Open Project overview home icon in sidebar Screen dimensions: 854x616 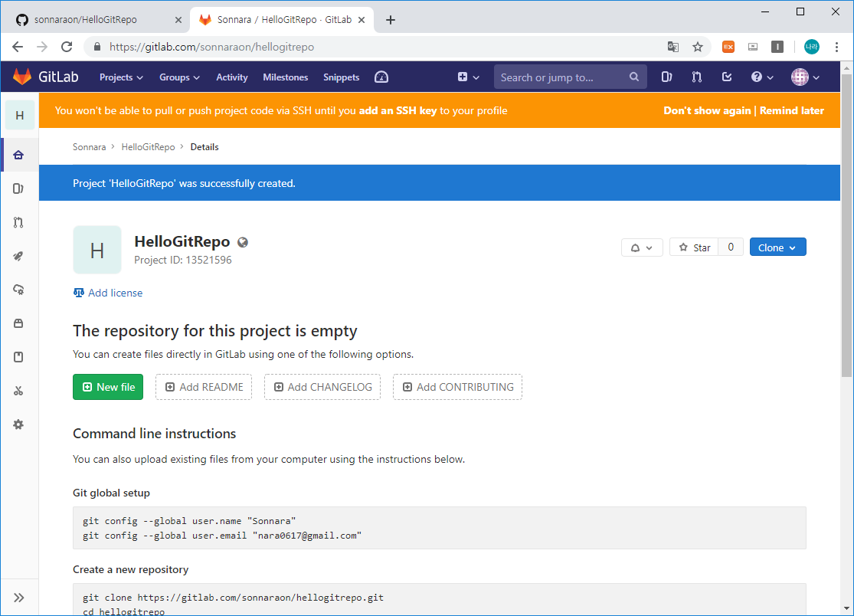(18, 156)
